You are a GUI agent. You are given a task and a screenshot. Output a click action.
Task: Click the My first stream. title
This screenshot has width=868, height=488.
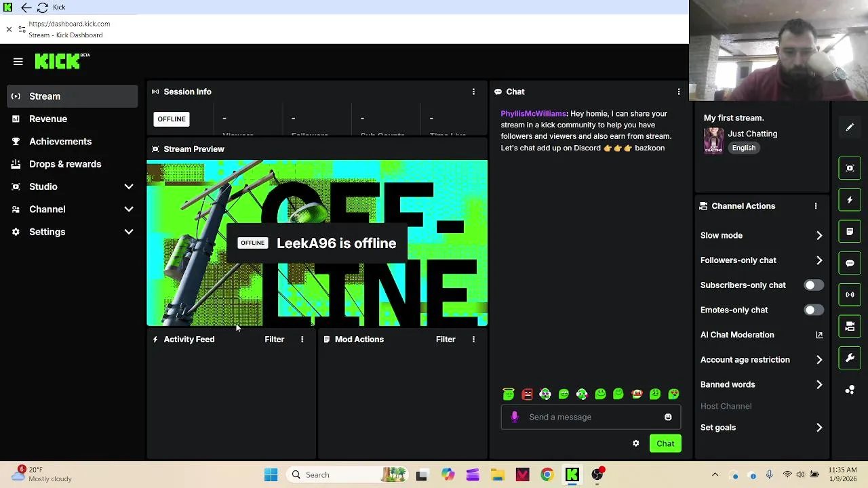pyautogui.click(x=734, y=118)
